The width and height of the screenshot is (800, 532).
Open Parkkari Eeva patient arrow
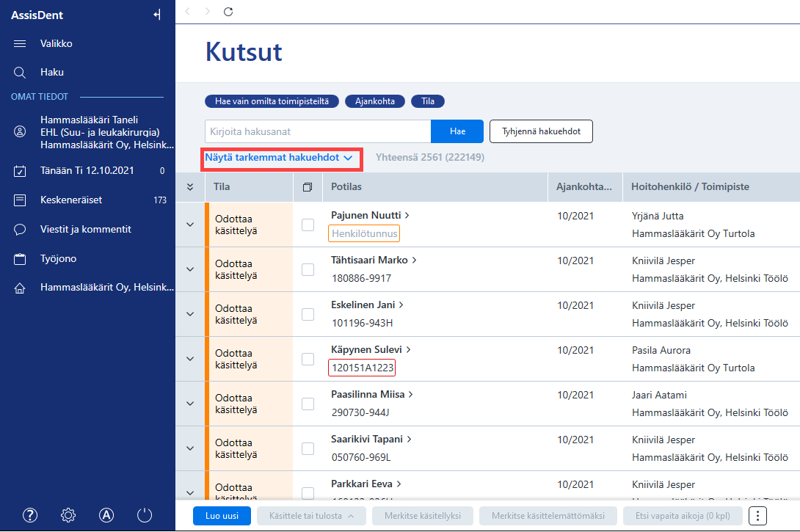tap(399, 484)
